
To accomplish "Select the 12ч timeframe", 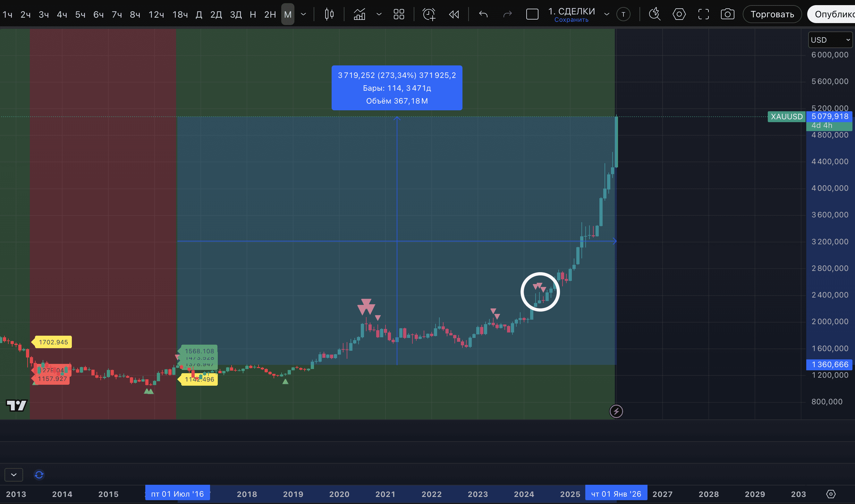I will [156, 15].
